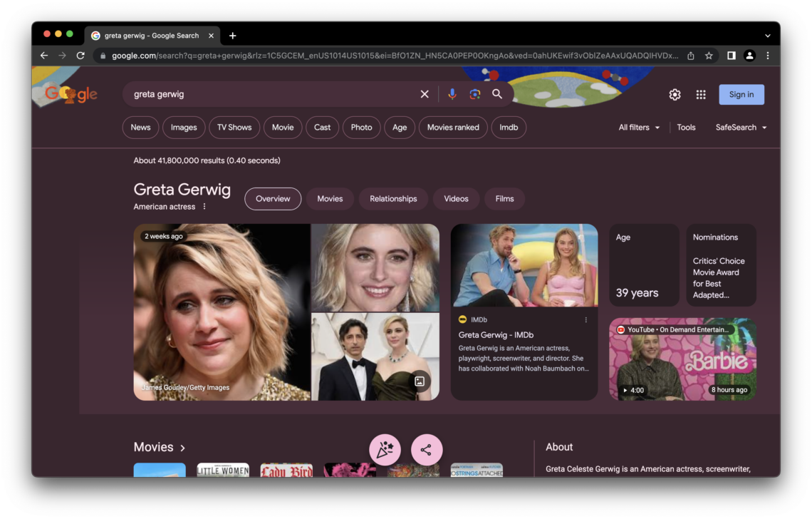The height and width of the screenshot is (519, 812).
Task: Play the YouTube Barbie video thumbnail
Action: pos(682,359)
